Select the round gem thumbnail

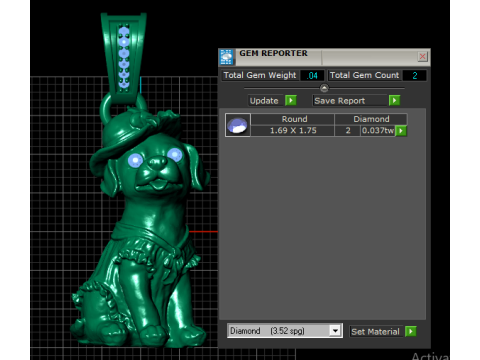[238, 125]
